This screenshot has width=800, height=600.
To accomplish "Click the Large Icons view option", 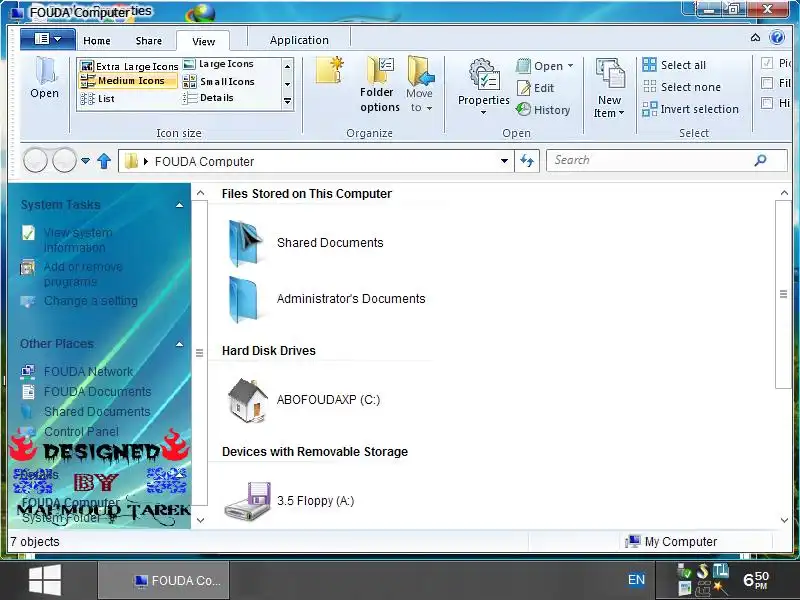I will (x=218, y=64).
